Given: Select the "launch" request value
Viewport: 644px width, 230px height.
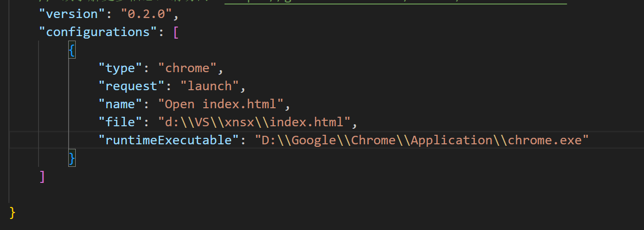Looking at the screenshot, I should tap(210, 86).
